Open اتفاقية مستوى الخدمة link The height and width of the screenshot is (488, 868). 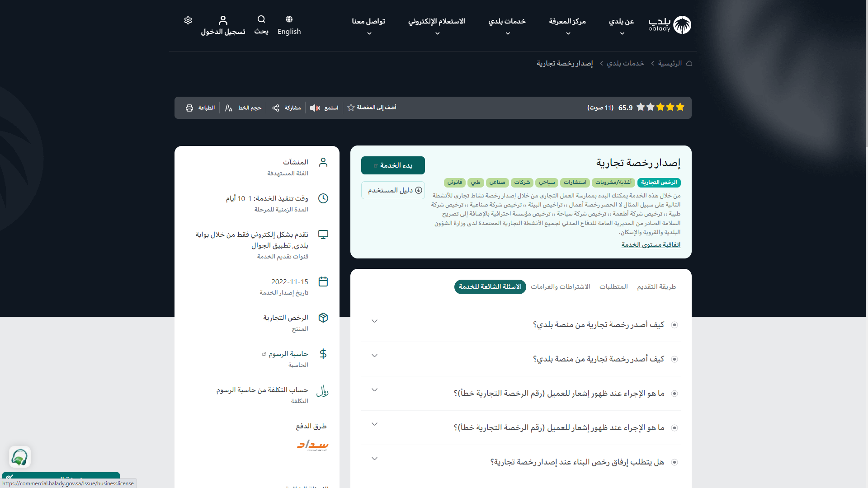point(651,244)
